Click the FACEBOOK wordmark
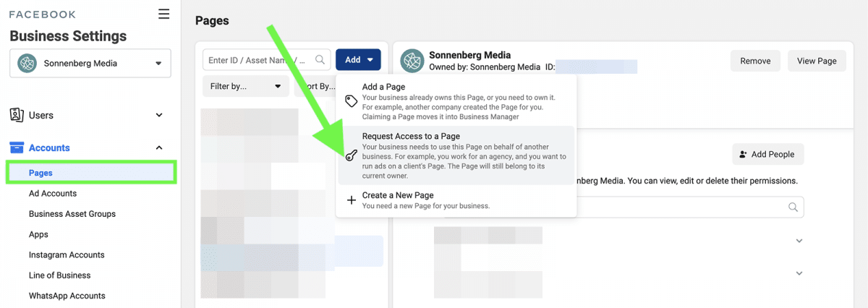 pyautogui.click(x=42, y=14)
